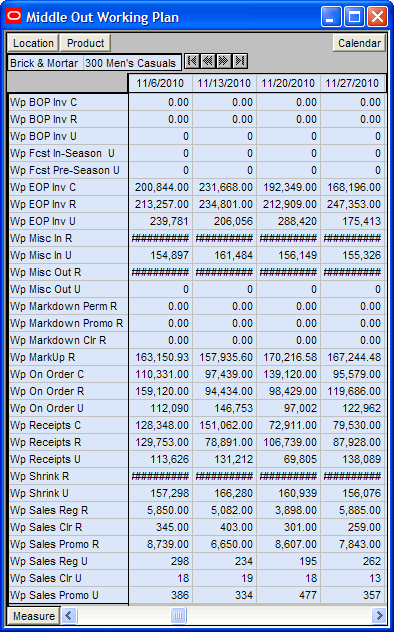Click Sales Clr R cell 259.00
394x632 pixels.
click(353, 527)
